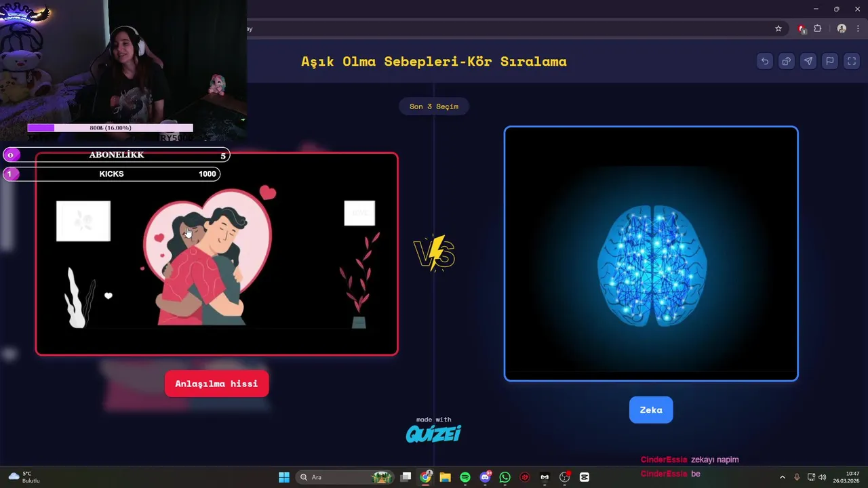Open the red circular app in the taskbar

(x=525, y=477)
